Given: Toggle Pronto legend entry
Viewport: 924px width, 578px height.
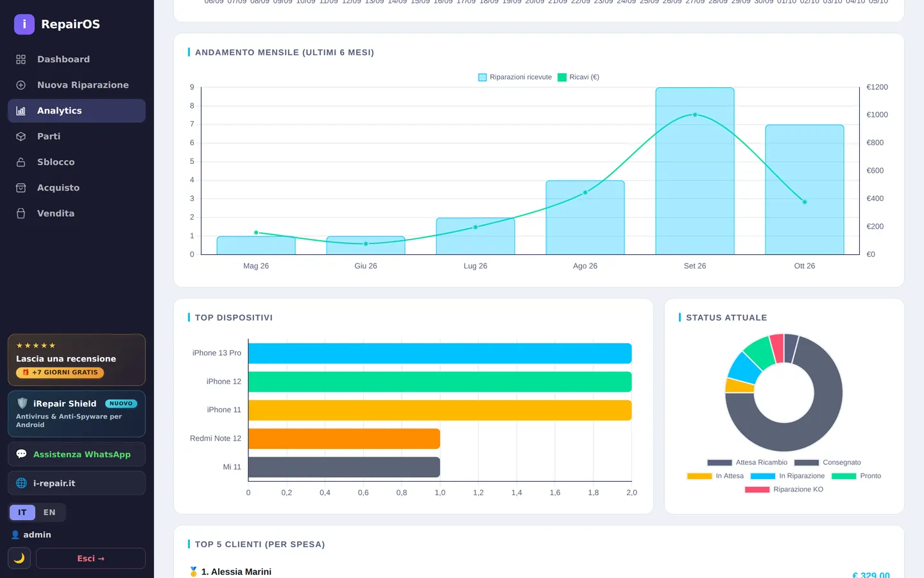Looking at the screenshot, I should (x=856, y=476).
